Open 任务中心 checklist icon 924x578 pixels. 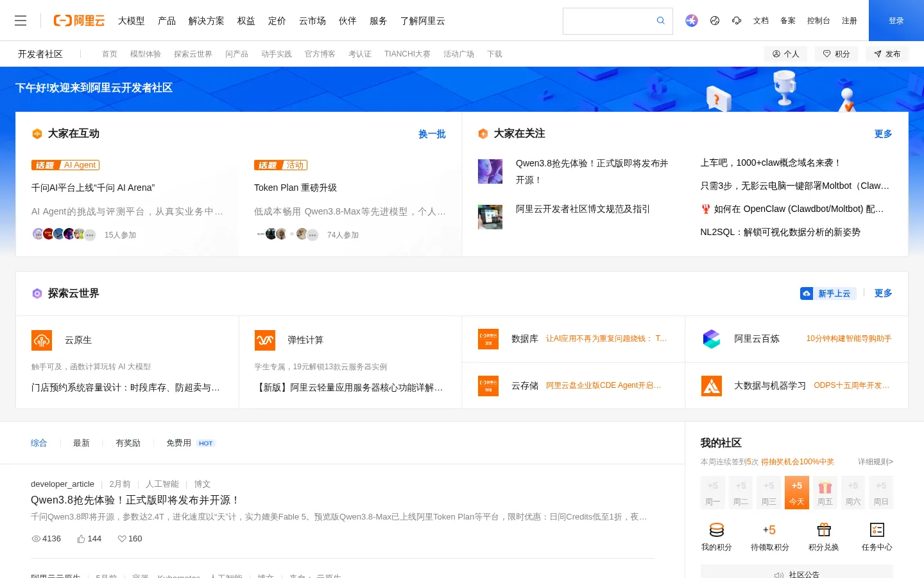(877, 530)
